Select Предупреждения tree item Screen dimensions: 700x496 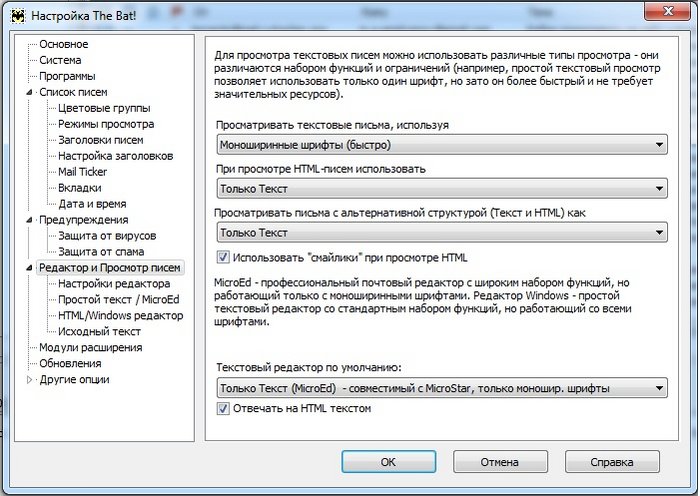click(x=83, y=220)
